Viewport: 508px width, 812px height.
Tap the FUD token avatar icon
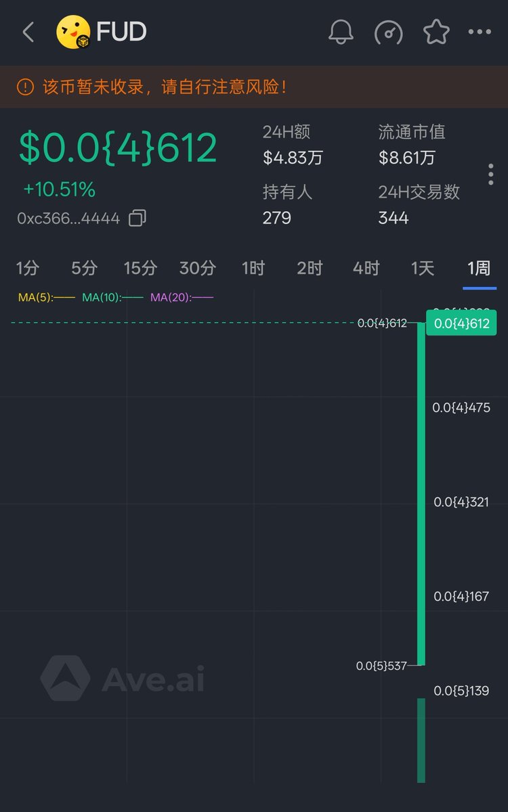[x=73, y=32]
